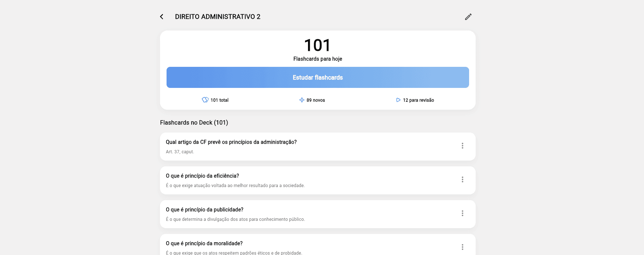This screenshot has width=644, height=255.
Task: Open options menu for 'Qual artigo da CF' card
Action: (x=463, y=146)
